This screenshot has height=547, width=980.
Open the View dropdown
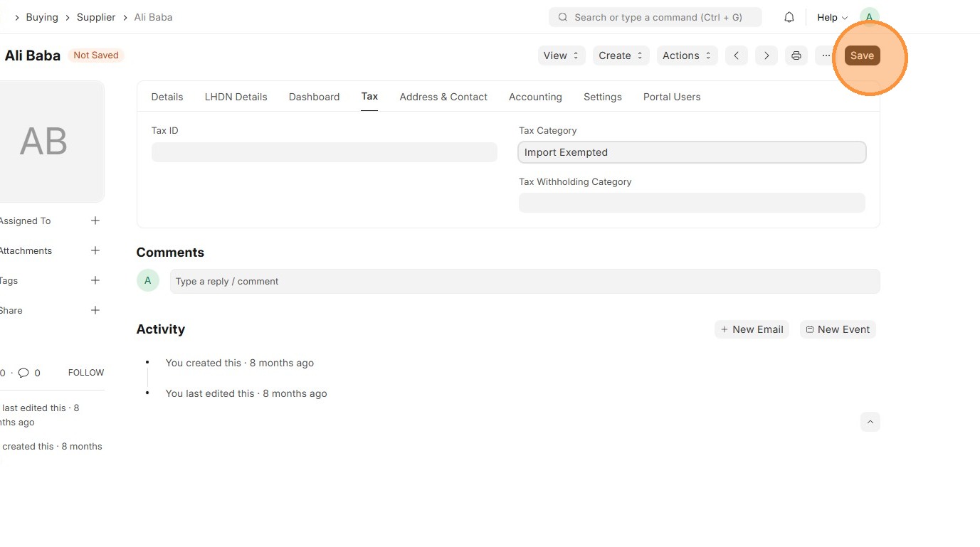coord(562,55)
